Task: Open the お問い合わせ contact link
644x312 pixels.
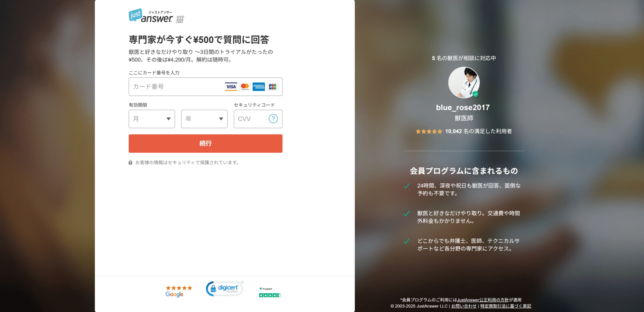Action: (464, 306)
